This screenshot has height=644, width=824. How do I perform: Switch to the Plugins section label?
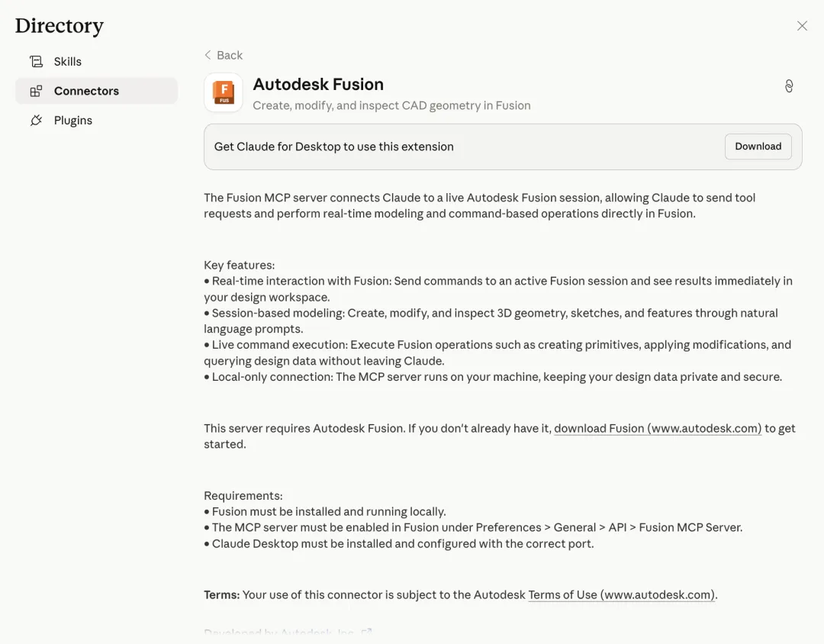[73, 121]
